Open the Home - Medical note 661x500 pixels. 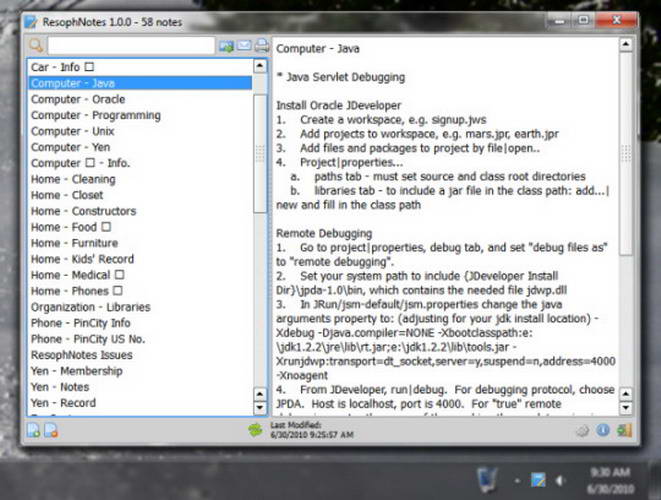pyautogui.click(x=140, y=275)
